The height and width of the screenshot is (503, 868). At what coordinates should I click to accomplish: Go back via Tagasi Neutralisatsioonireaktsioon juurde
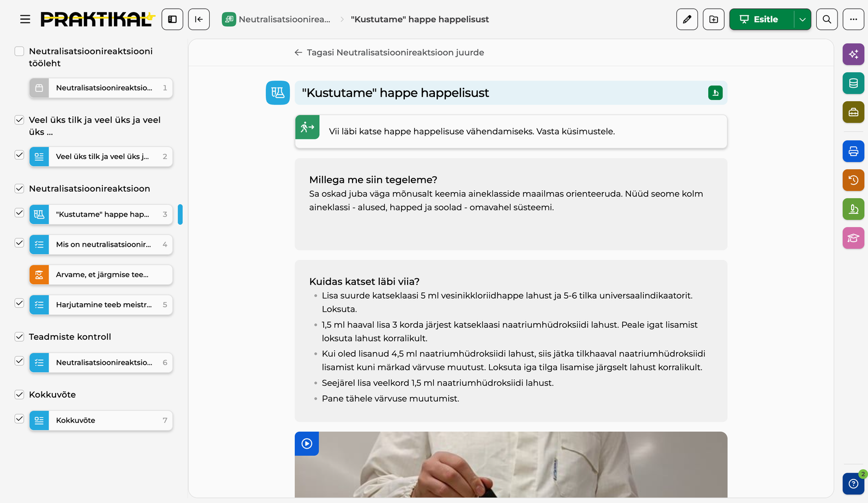[x=389, y=53]
